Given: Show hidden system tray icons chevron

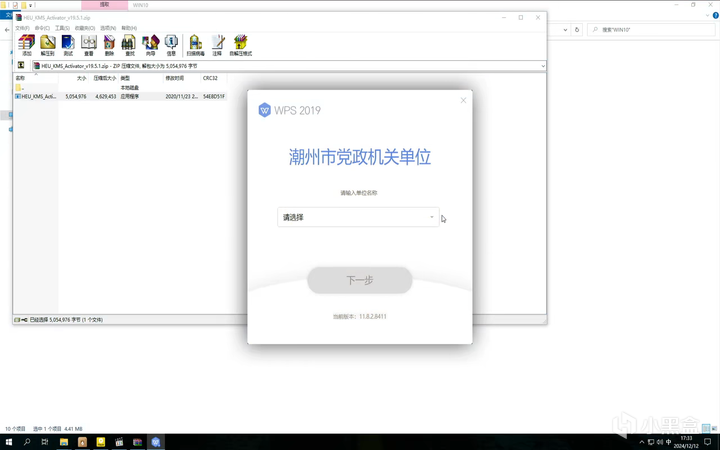Looking at the screenshot, I should [641, 442].
